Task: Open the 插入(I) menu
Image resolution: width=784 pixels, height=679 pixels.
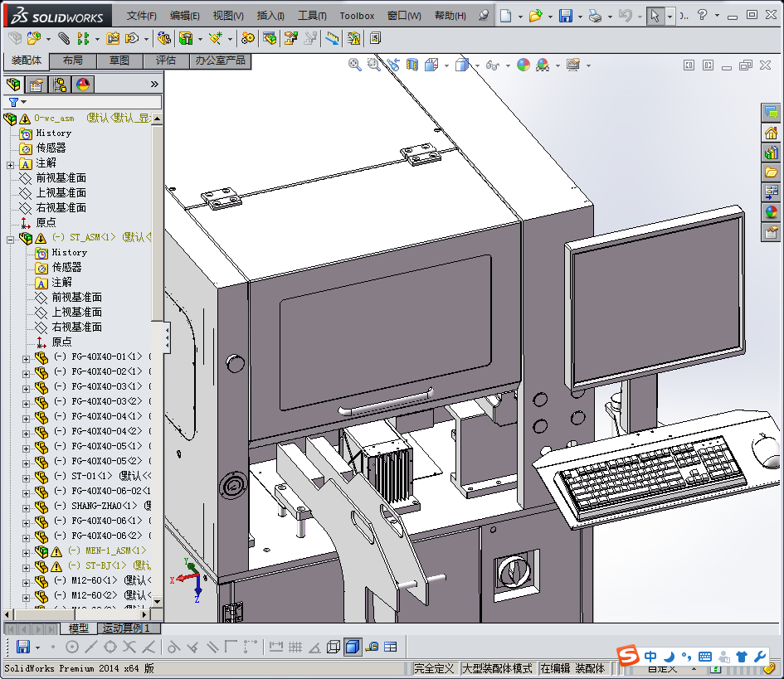Action: click(x=270, y=16)
